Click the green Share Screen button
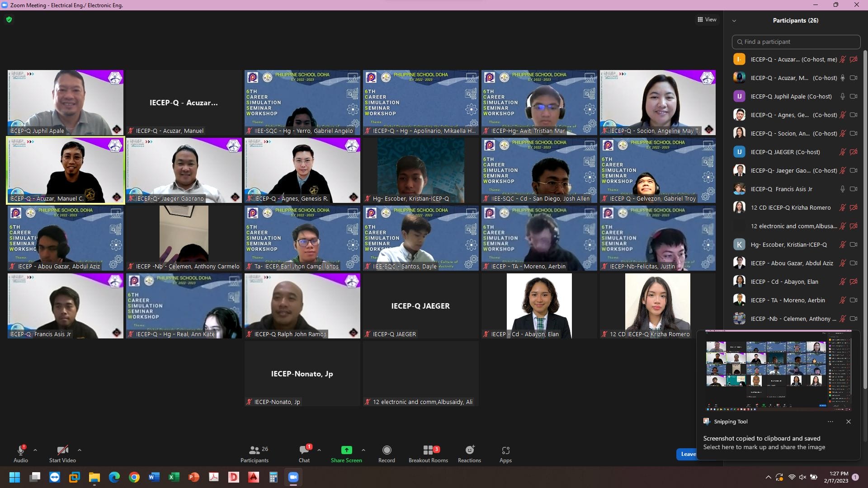Viewport: 868px width, 488px height. 346,454
